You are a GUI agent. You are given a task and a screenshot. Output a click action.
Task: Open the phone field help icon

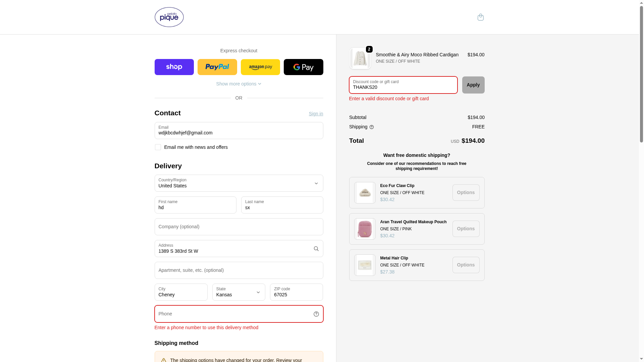pyautogui.click(x=316, y=314)
